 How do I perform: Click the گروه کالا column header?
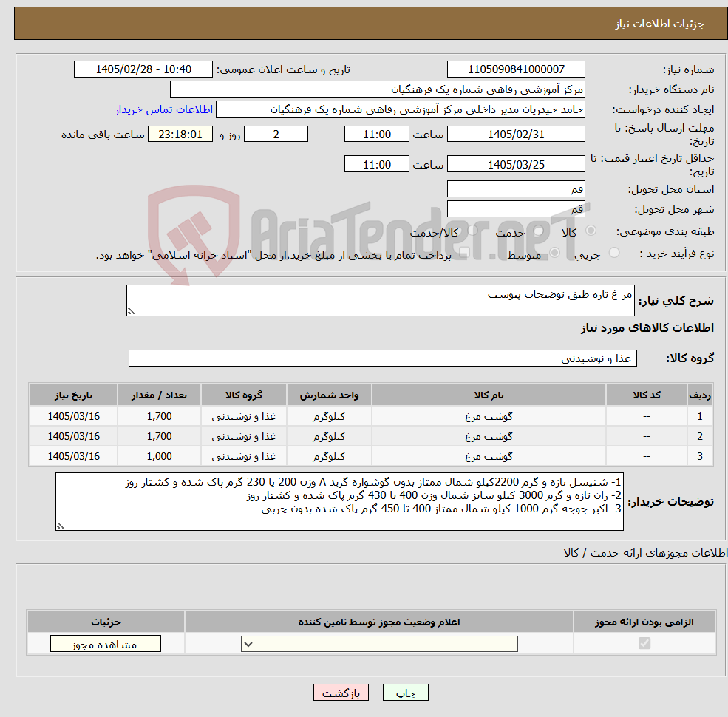coord(244,395)
